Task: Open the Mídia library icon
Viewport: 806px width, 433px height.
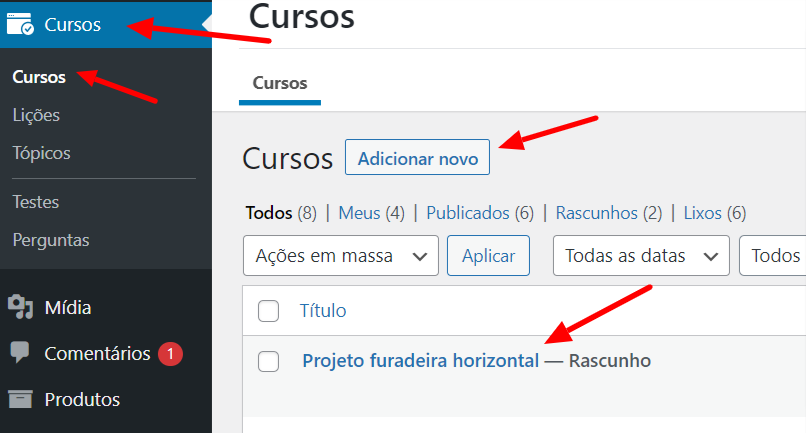Action: tap(21, 307)
